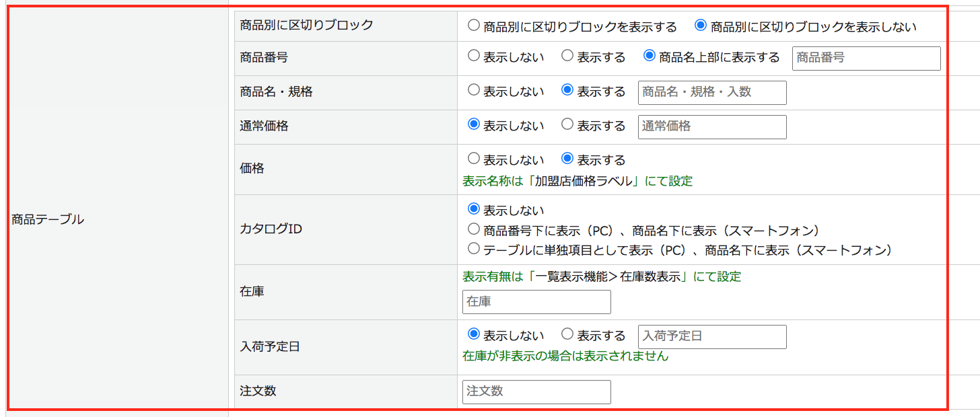Select 商品名上部に表示する radio option
The image size is (980, 417).
650,56
